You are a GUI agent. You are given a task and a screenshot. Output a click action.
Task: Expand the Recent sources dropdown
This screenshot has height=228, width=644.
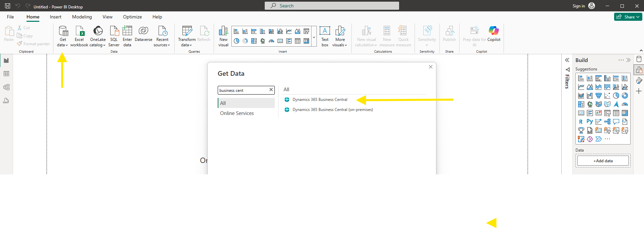(163, 45)
